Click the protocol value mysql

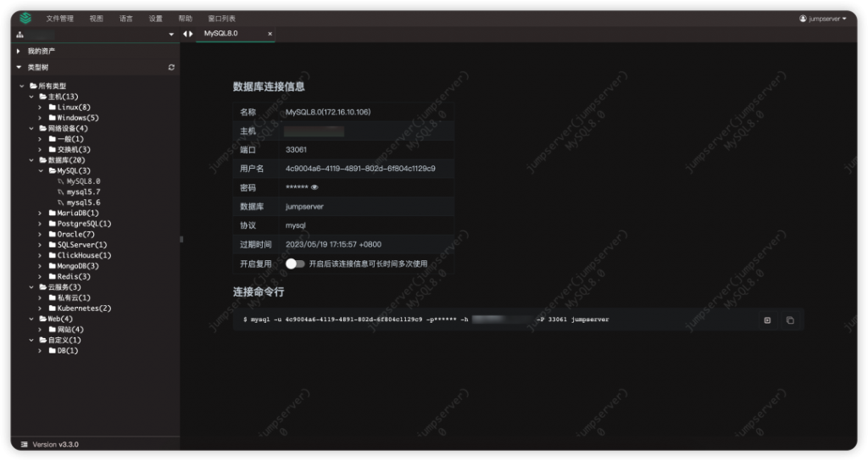point(296,225)
